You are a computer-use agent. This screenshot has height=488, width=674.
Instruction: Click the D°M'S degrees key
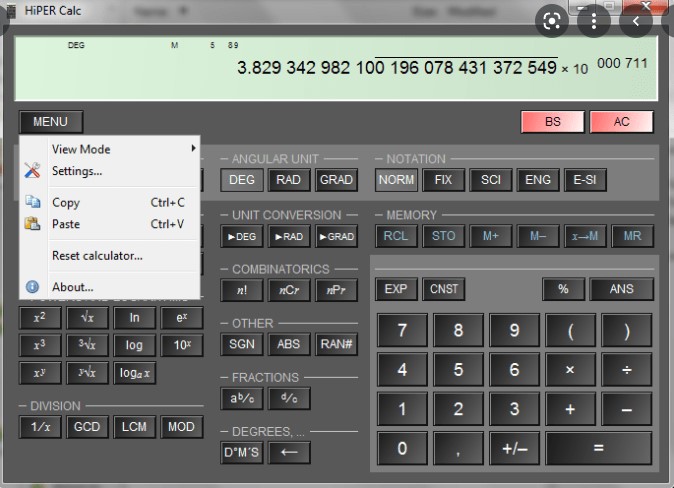[x=242, y=452]
